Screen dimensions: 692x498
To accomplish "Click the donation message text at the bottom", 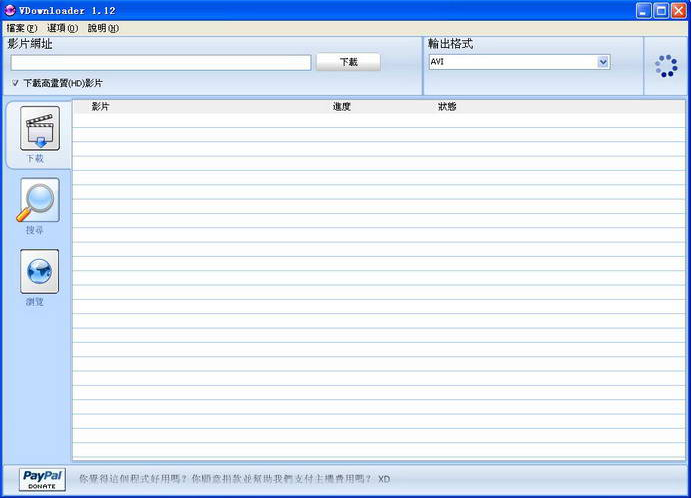I will coord(234,479).
